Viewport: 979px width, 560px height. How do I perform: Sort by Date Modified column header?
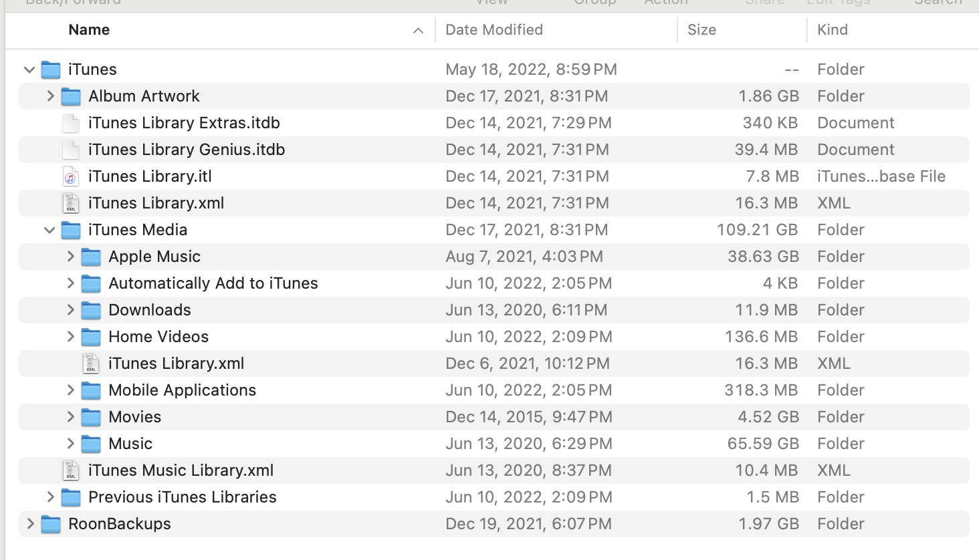click(x=494, y=30)
